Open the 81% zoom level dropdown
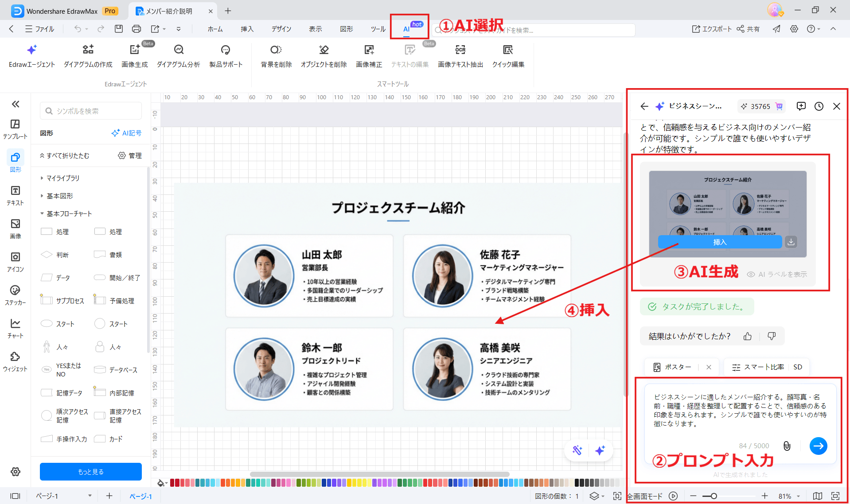This screenshot has height=504, width=850. [x=788, y=496]
